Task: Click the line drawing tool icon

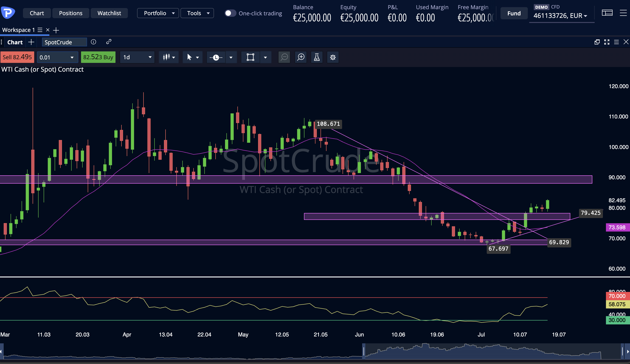Action: pyautogui.click(x=216, y=57)
